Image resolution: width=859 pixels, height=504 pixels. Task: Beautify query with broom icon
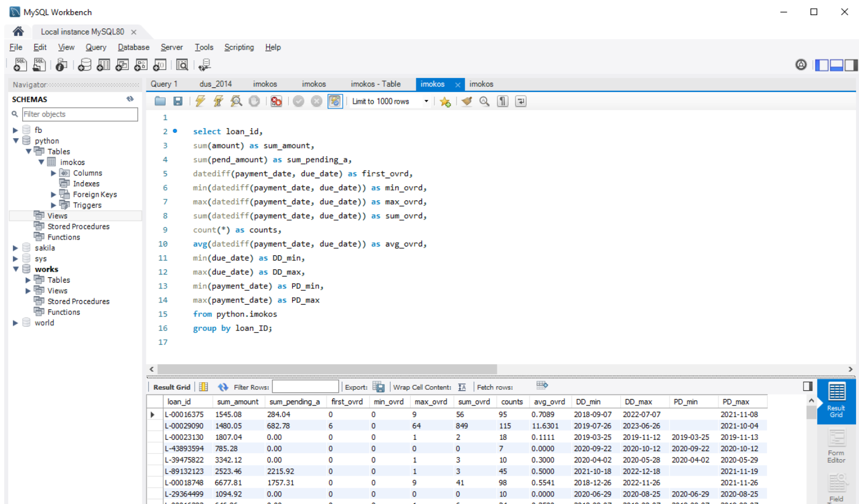467,101
